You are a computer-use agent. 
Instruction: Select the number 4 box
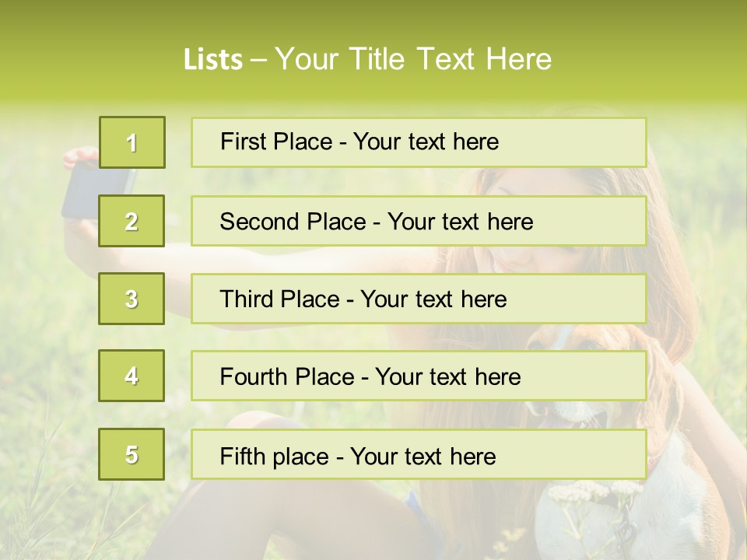132,376
